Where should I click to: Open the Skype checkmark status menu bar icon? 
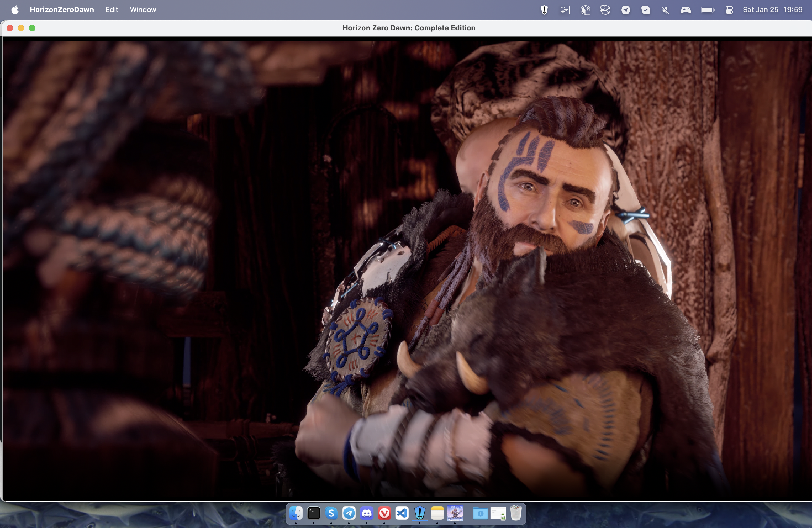(x=645, y=10)
